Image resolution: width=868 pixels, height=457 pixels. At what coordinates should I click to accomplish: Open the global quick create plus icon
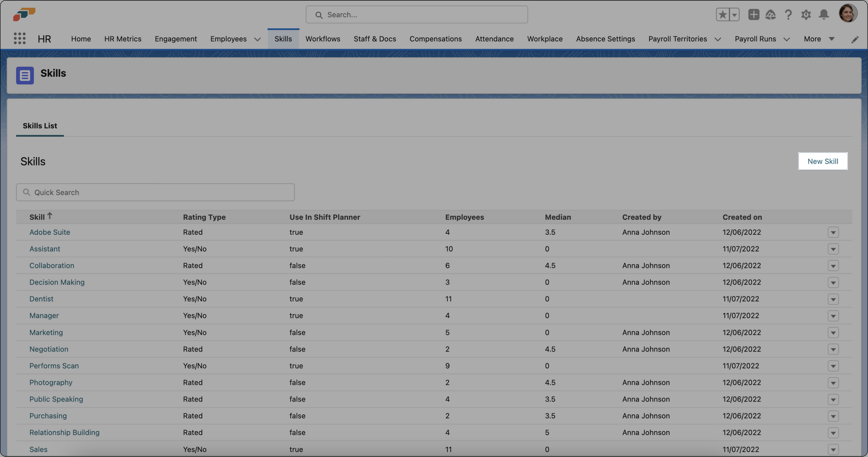[753, 14]
